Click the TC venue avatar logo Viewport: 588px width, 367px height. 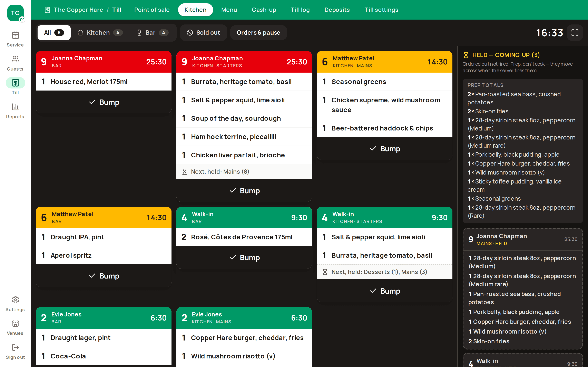pos(15,13)
